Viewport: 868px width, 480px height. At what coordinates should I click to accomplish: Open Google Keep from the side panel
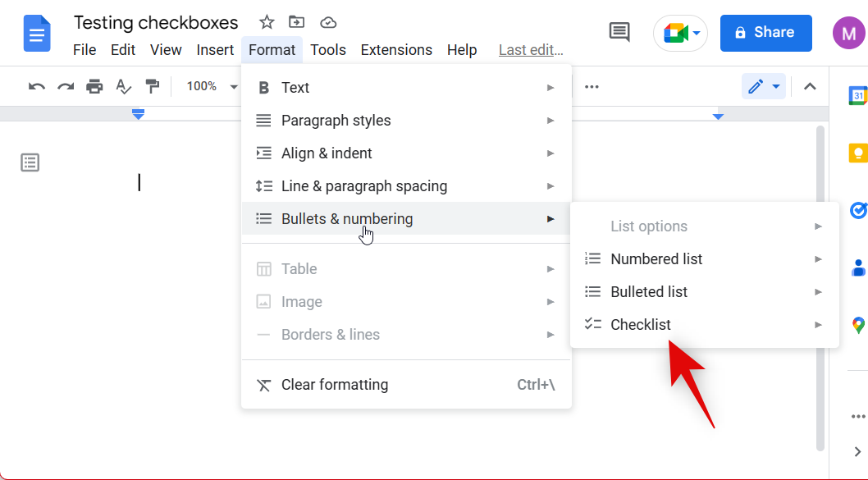pyautogui.click(x=858, y=153)
